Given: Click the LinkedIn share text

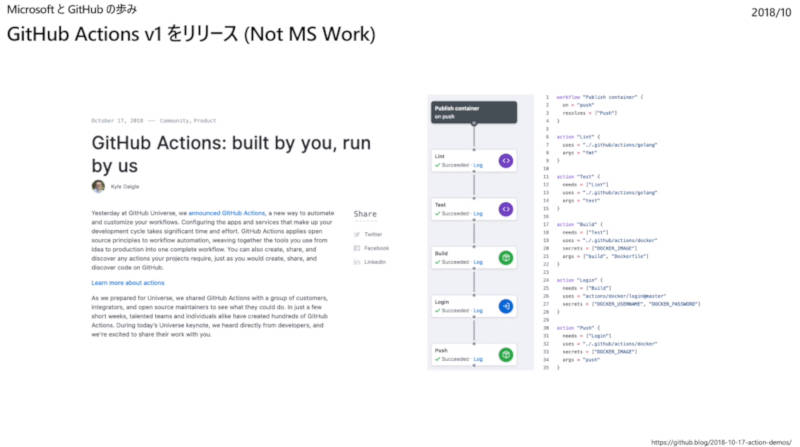Looking at the screenshot, I should pos(375,262).
